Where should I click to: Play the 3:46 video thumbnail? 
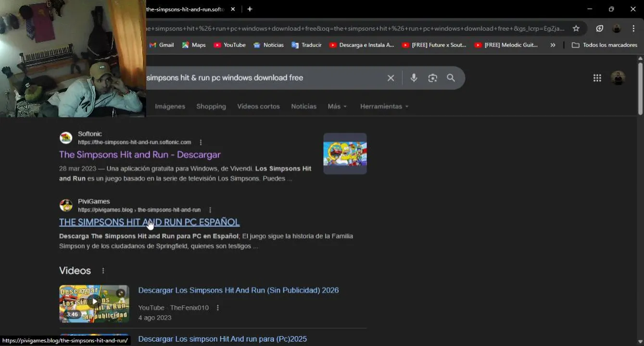(94, 304)
